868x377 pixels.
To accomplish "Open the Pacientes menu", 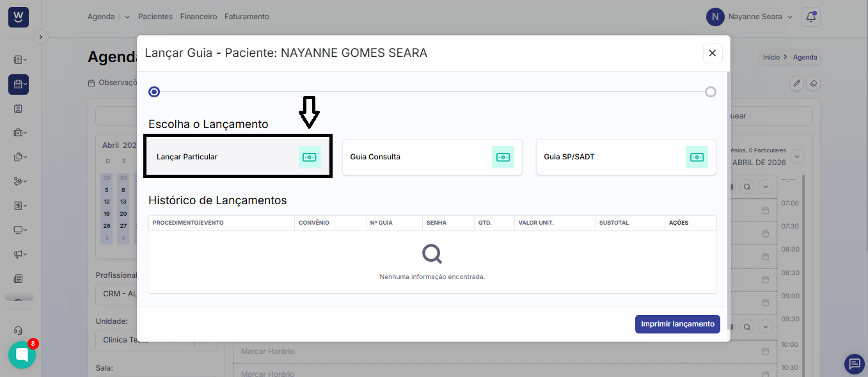I will point(155,17).
